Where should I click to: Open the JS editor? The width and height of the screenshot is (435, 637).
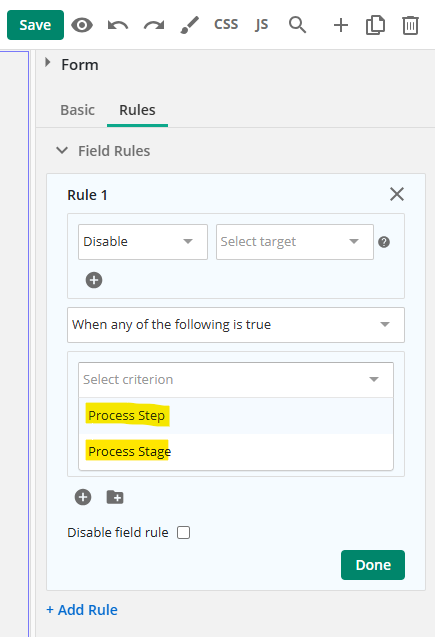[262, 25]
